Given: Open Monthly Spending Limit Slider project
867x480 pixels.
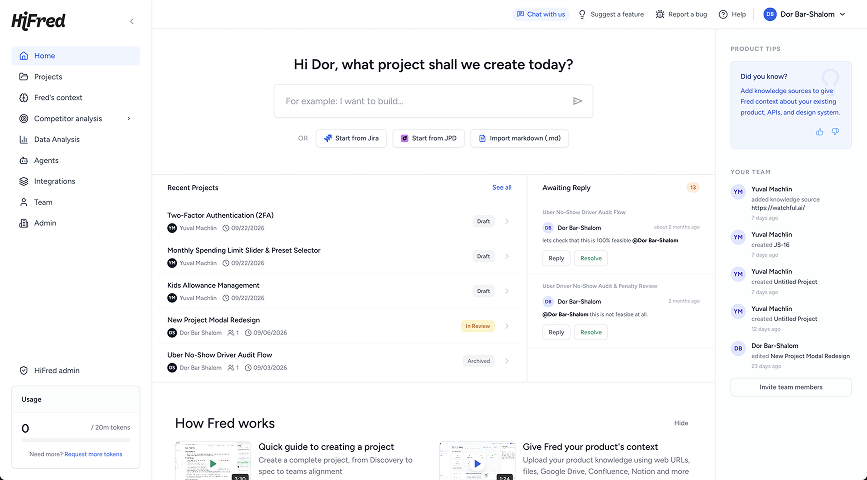Looking at the screenshot, I should pyautogui.click(x=244, y=251).
